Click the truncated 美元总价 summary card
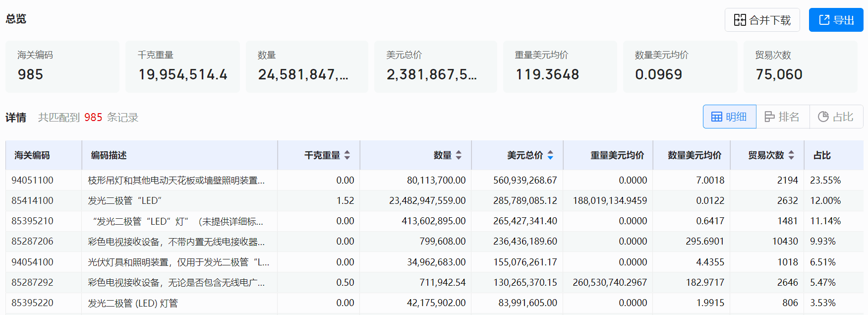 pyautogui.click(x=435, y=66)
